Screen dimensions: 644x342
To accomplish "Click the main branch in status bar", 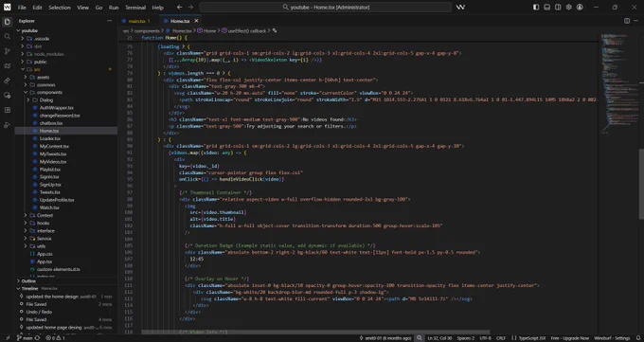I will pyautogui.click(x=25, y=338).
